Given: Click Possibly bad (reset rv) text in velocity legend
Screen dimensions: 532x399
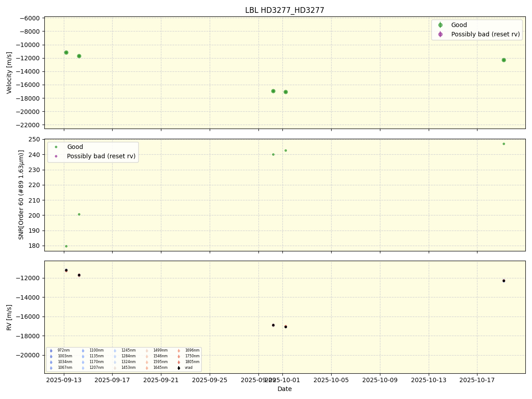Looking at the screenshot, I should 485,34.
